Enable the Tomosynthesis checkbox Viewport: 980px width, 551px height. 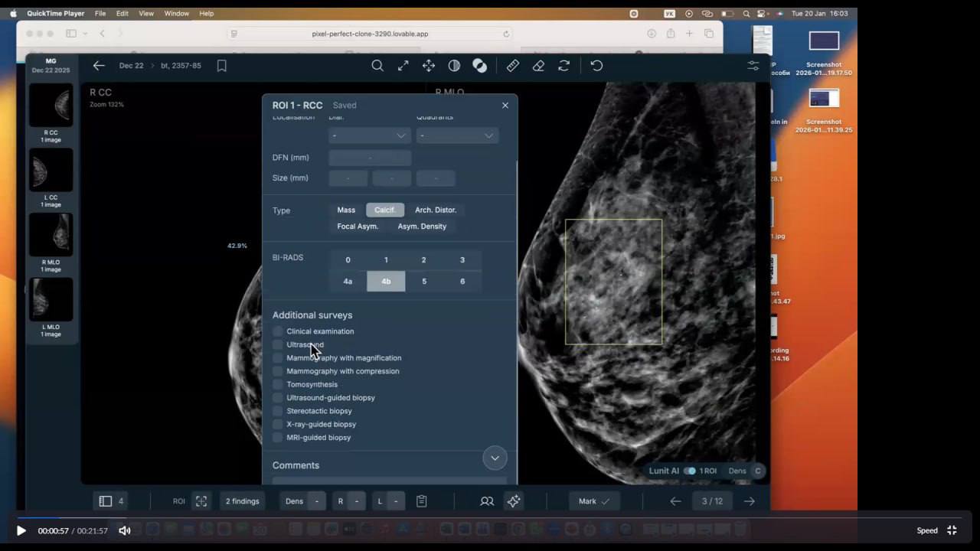pyautogui.click(x=278, y=384)
